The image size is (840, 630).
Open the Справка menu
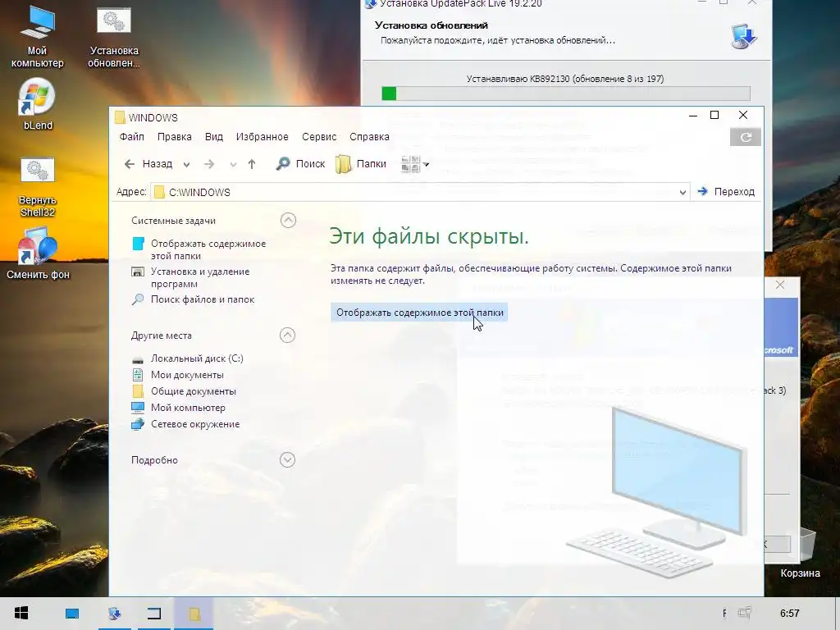pos(369,137)
